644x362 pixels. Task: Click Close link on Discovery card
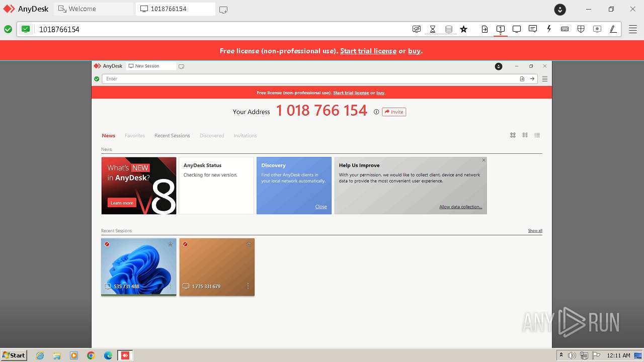[x=321, y=207]
